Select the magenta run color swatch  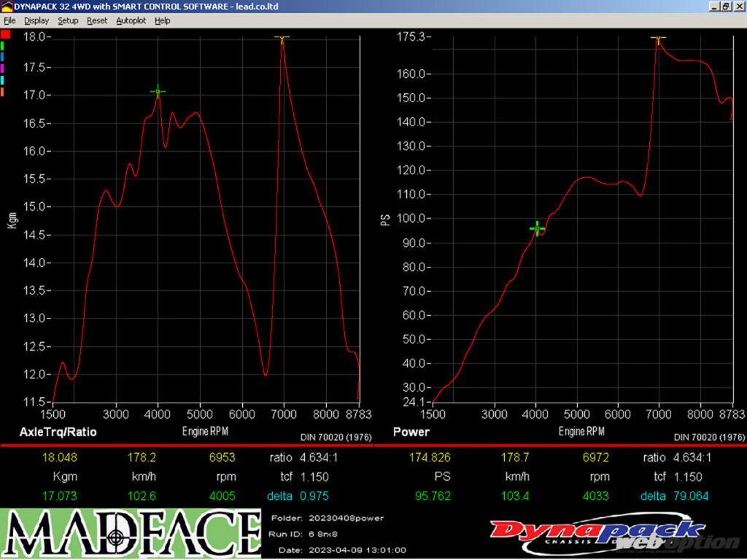3,69
